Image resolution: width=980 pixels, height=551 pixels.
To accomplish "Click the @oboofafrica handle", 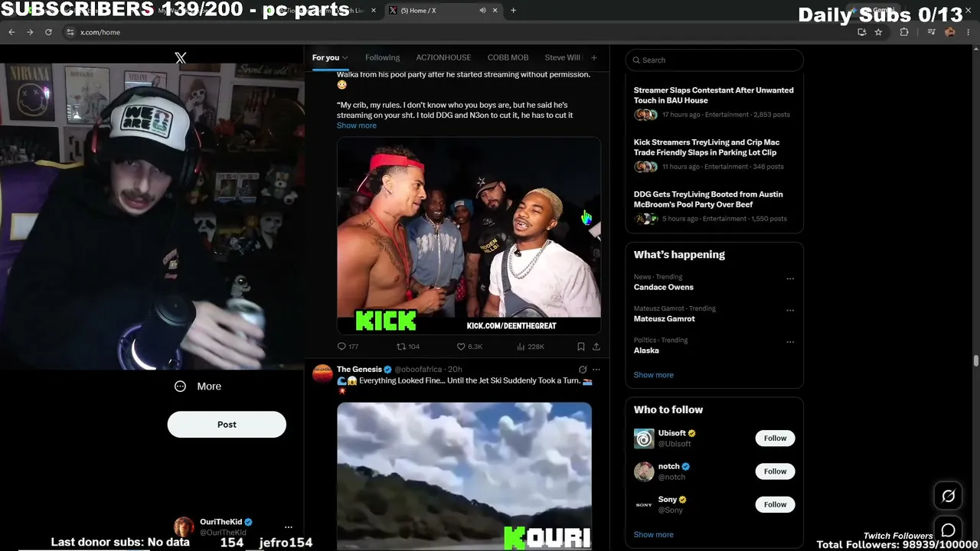I will pyautogui.click(x=420, y=370).
